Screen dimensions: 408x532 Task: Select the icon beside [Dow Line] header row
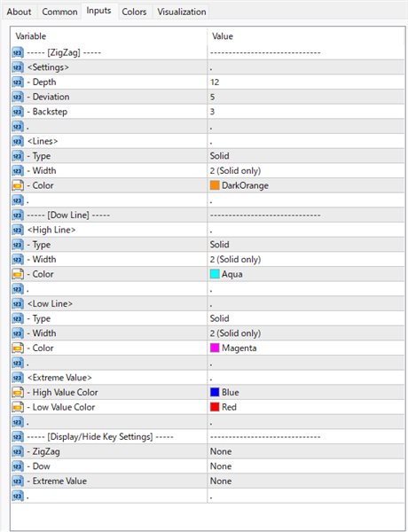(x=18, y=215)
